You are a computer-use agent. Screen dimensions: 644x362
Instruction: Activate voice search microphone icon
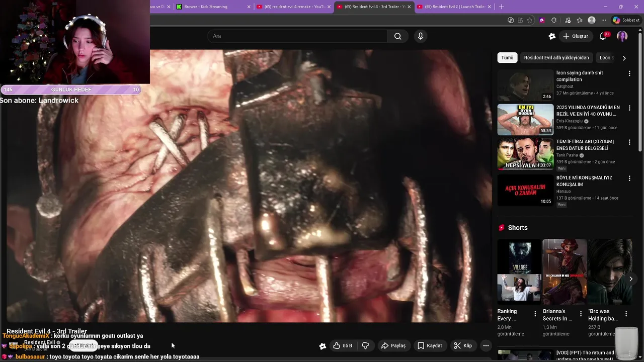coord(421,36)
